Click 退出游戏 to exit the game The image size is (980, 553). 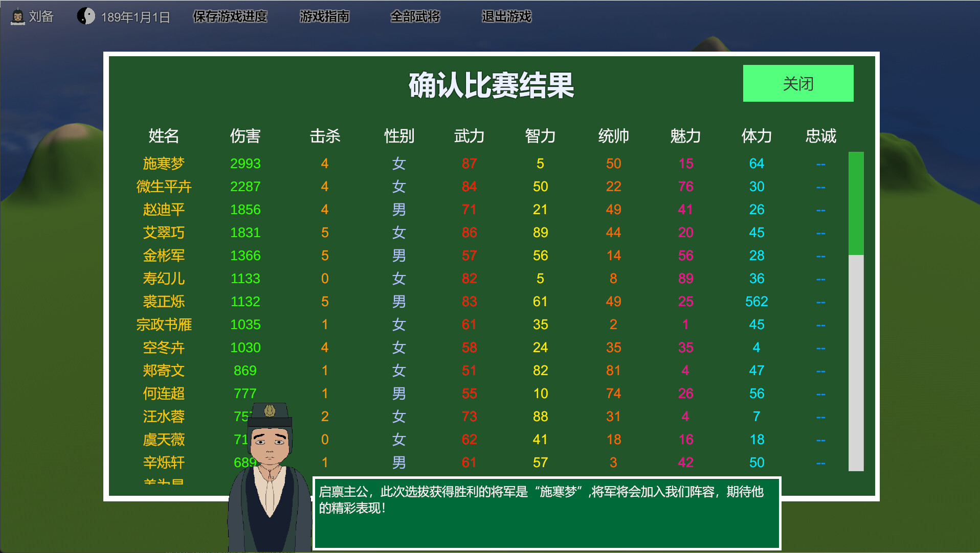(506, 16)
